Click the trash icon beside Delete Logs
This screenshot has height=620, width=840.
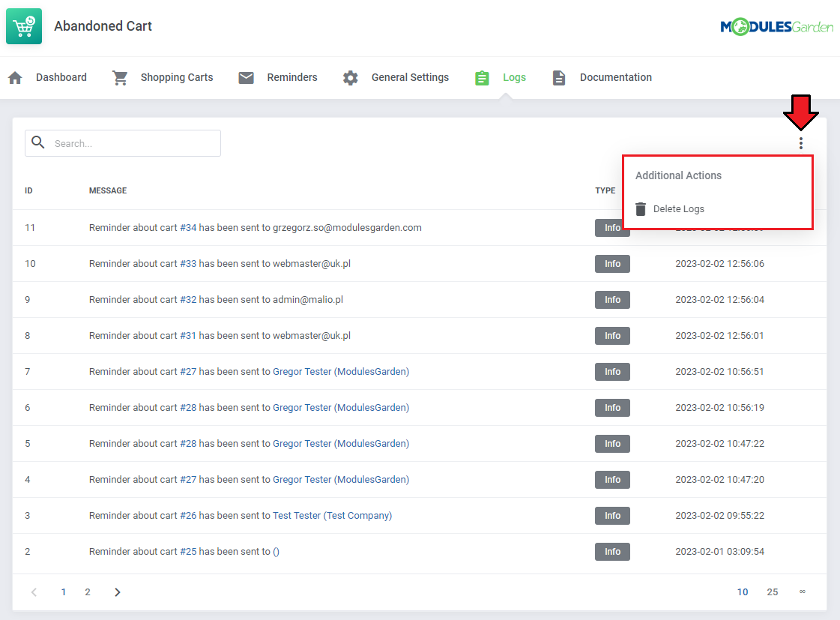[x=640, y=209]
